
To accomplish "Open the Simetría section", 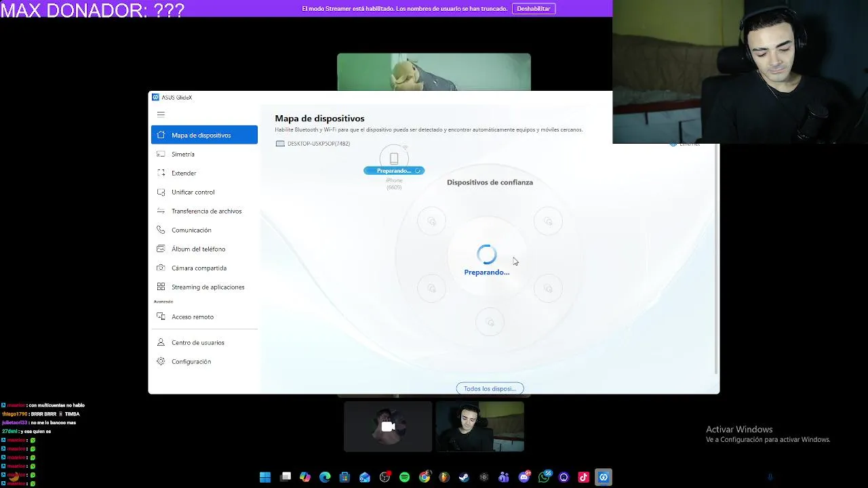I will coord(204,154).
